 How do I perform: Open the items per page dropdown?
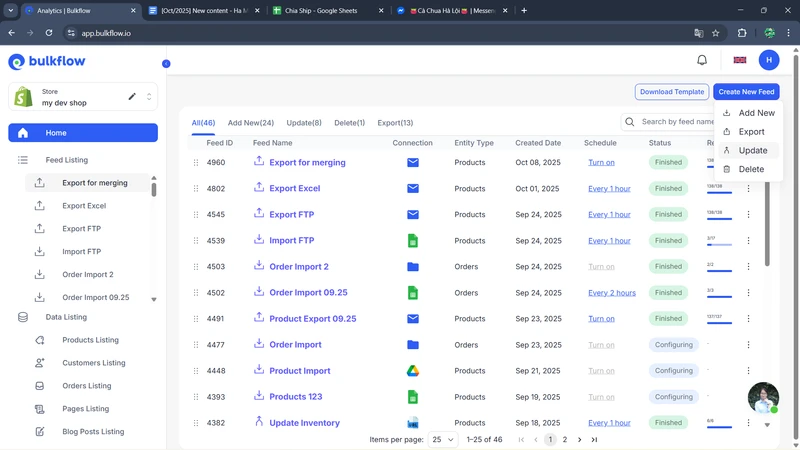tap(442, 440)
